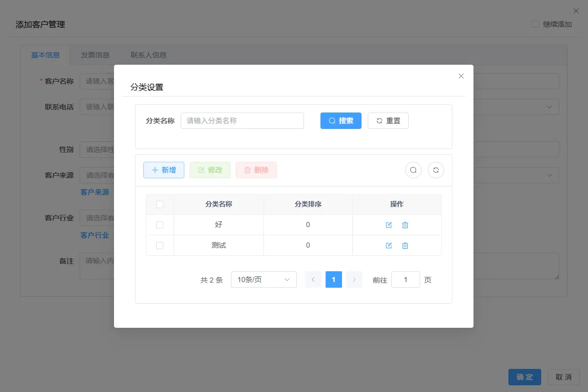Check the checkbox for row 好
This screenshot has width=588, height=392.
point(160,225)
